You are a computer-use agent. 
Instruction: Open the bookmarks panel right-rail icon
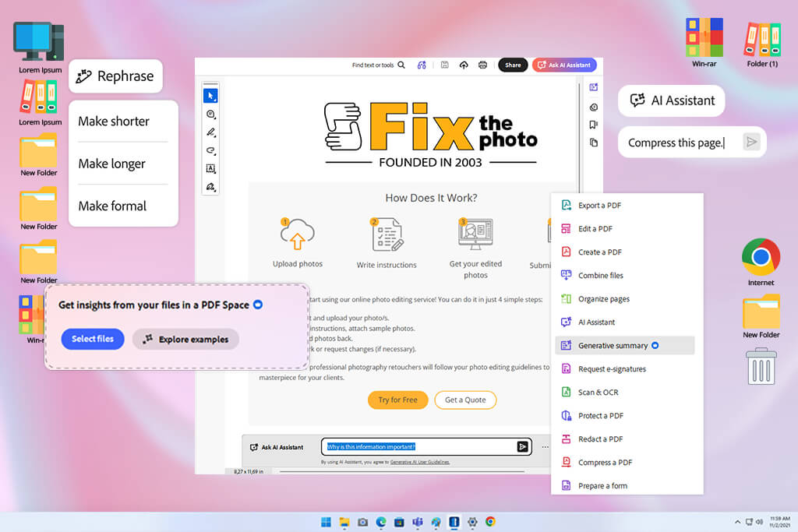pyautogui.click(x=593, y=125)
